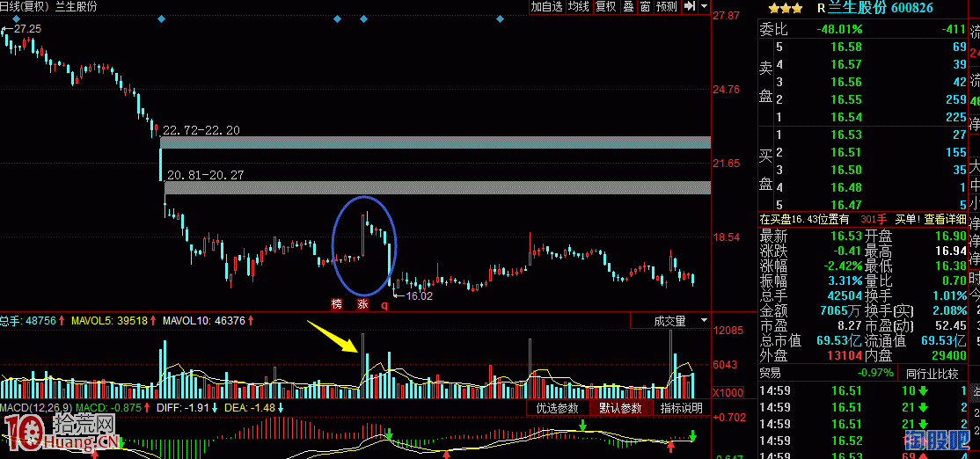
Task: Click the 同行业比较 button
Action: click(x=932, y=374)
